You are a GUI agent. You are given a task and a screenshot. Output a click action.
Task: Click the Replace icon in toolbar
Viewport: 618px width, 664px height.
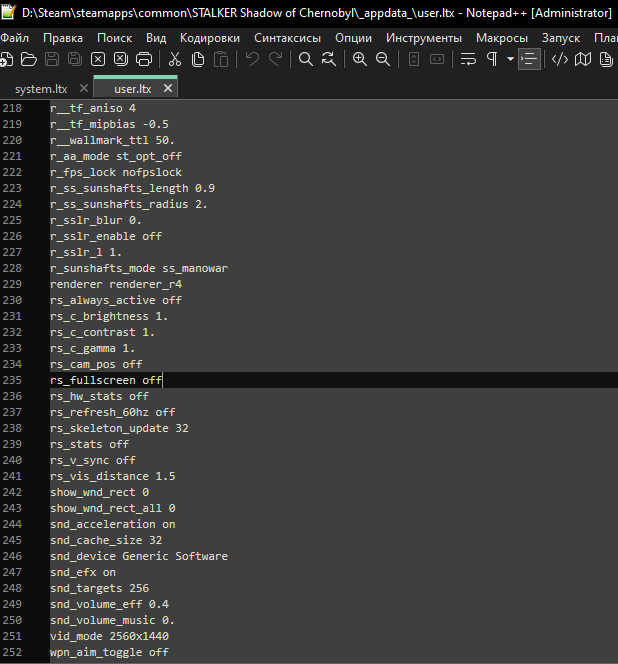click(329, 59)
